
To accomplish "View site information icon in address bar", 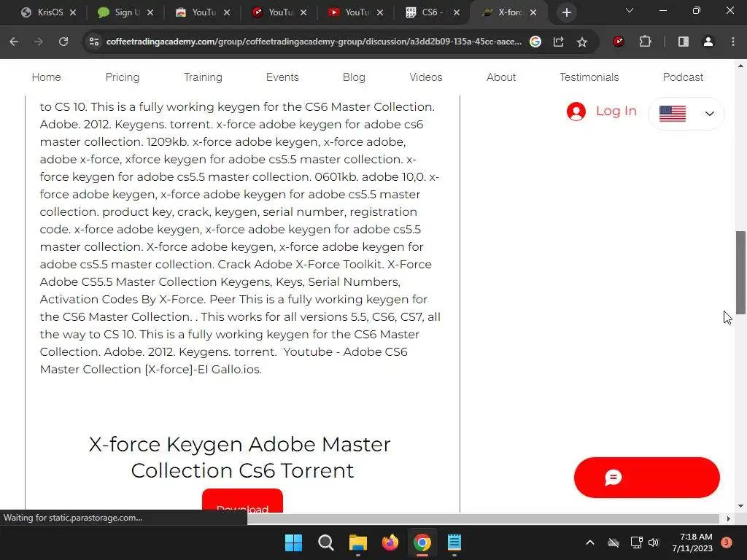I will 94,42.
